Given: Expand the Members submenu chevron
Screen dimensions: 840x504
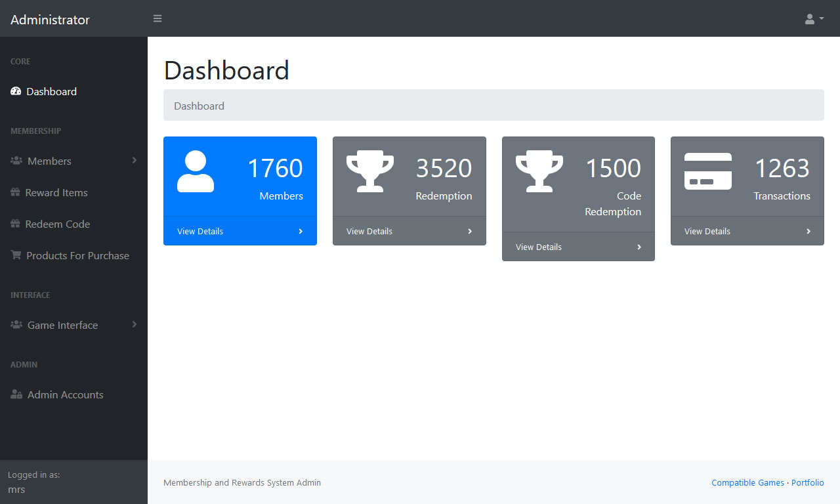Looking at the screenshot, I should point(135,161).
